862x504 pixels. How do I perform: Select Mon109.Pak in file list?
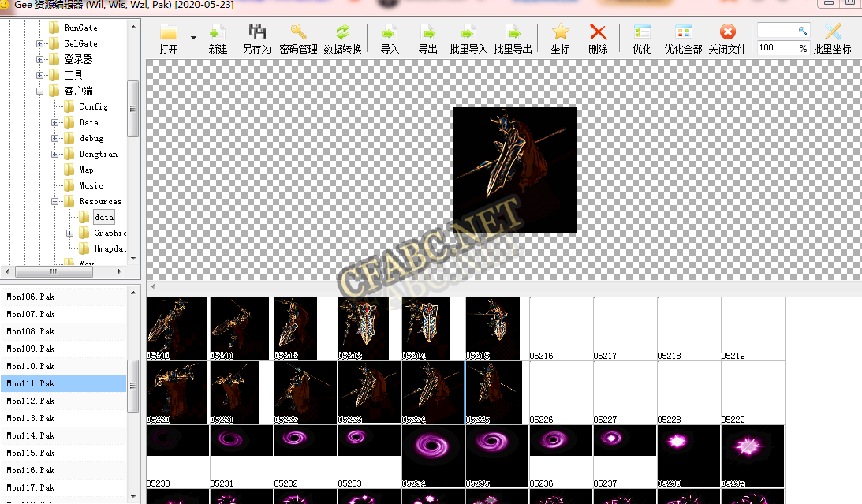(63, 349)
